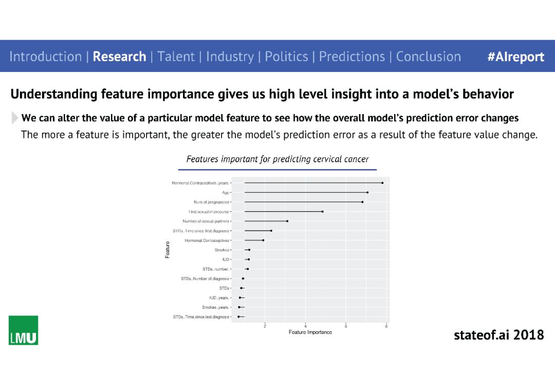Image resolution: width=555 pixels, height=392 pixels.
Task: Click the stateof.ai 2018 text
Action: 498,334
